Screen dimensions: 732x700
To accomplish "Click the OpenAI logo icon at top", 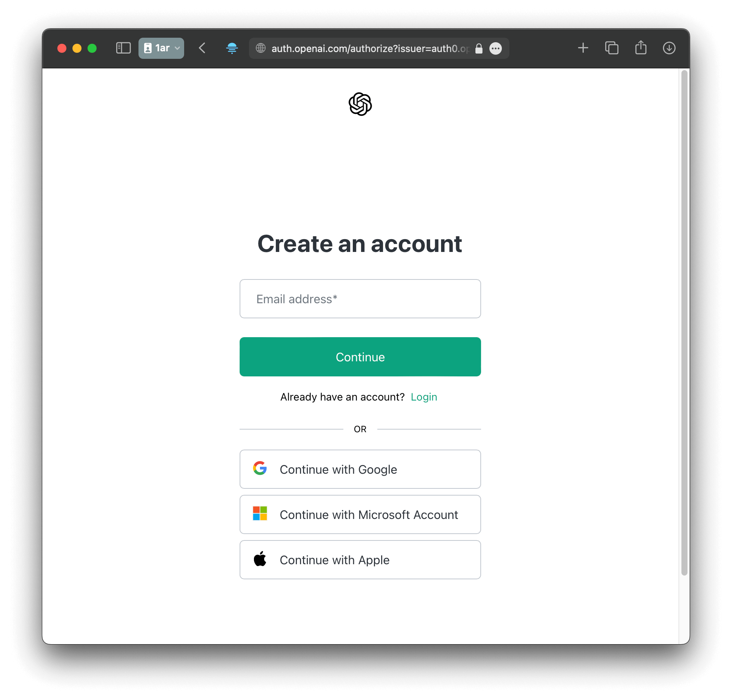I will pos(360,103).
